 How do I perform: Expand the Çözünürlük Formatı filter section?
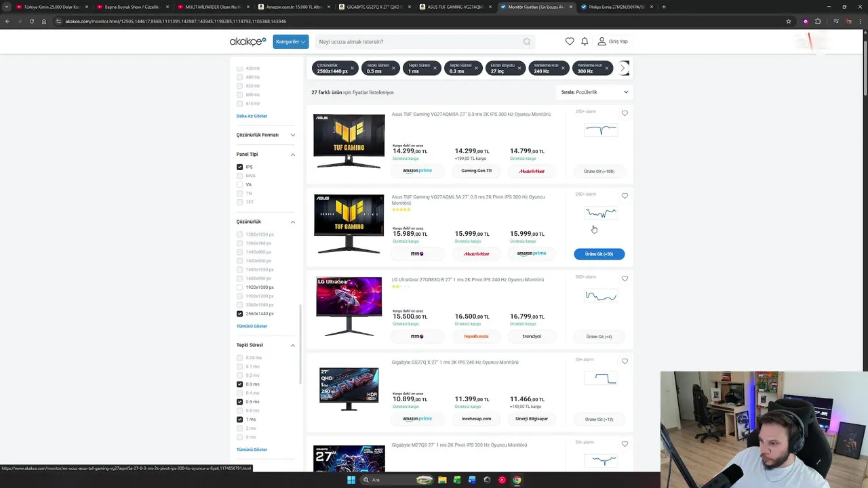[x=266, y=135]
